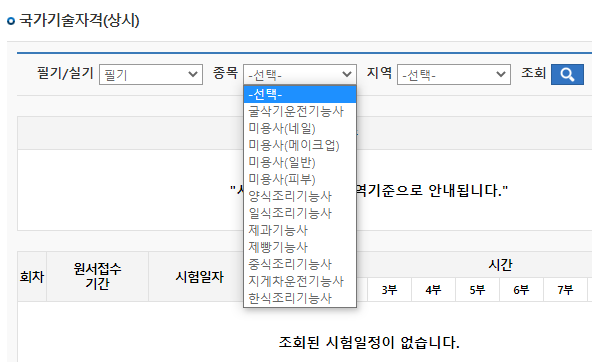Click the 7부 time column
The image size is (592, 362).
click(565, 290)
